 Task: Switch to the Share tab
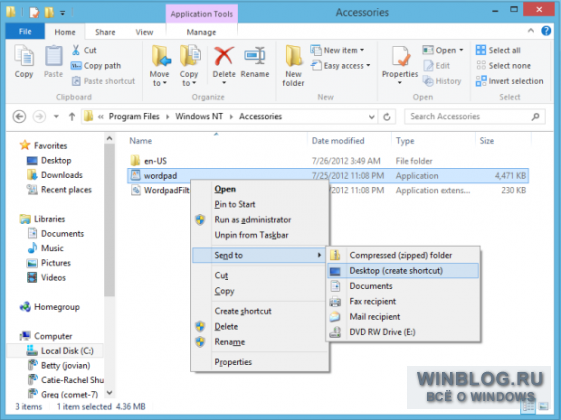pyautogui.click(x=105, y=32)
